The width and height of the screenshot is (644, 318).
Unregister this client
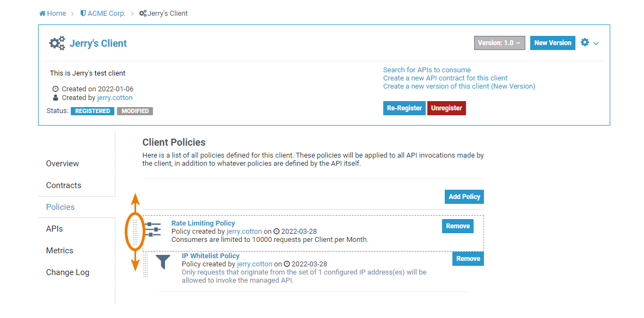point(446,108)
